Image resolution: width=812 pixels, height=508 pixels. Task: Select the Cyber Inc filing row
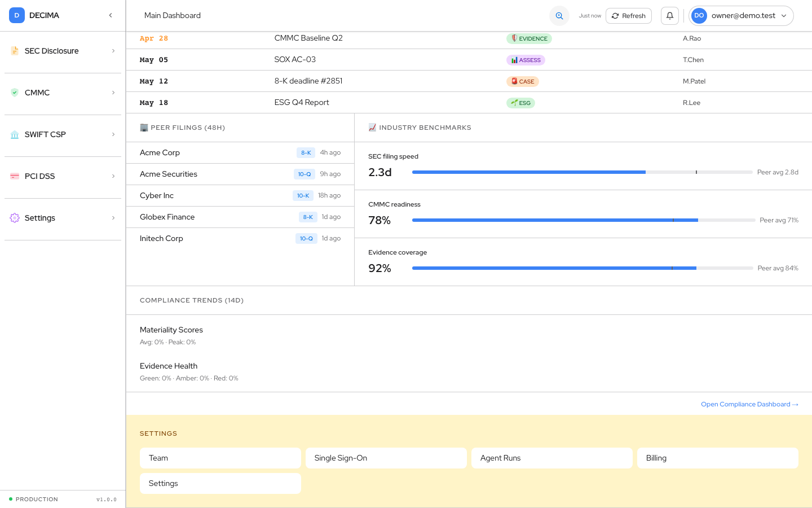240,195
